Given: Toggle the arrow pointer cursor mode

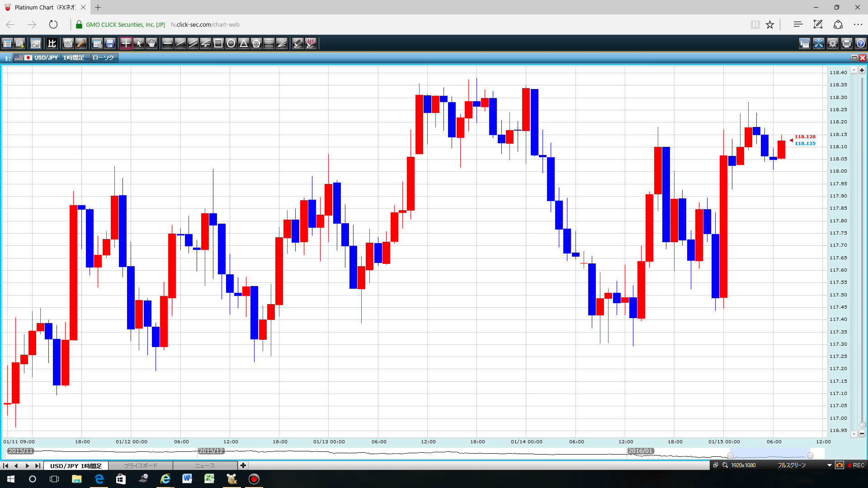Looking at the screenshot, I should click(x=139, y=43).
